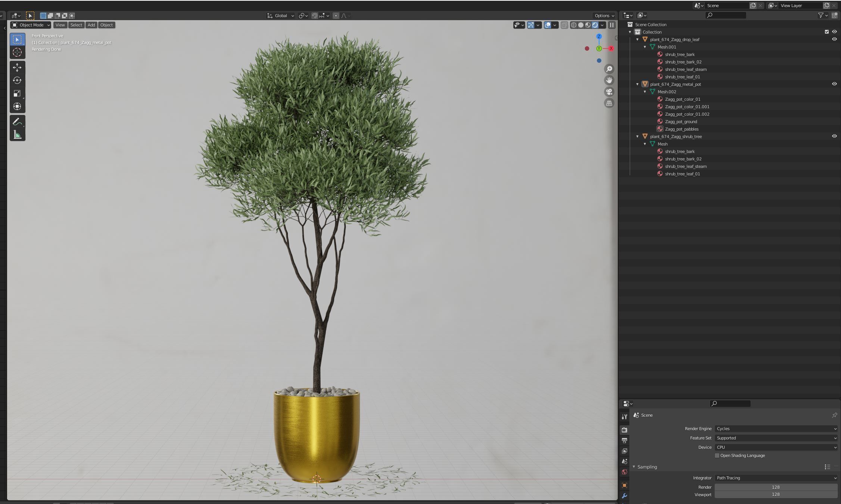
Task: Open the Output properties tab
Action: pyautogui.click(x=624, y=441)
